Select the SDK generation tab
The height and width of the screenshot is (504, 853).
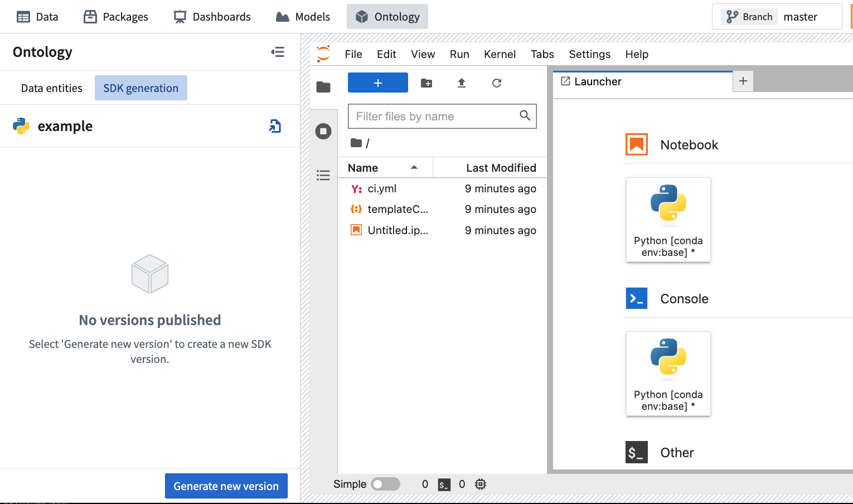click(141, 88)
